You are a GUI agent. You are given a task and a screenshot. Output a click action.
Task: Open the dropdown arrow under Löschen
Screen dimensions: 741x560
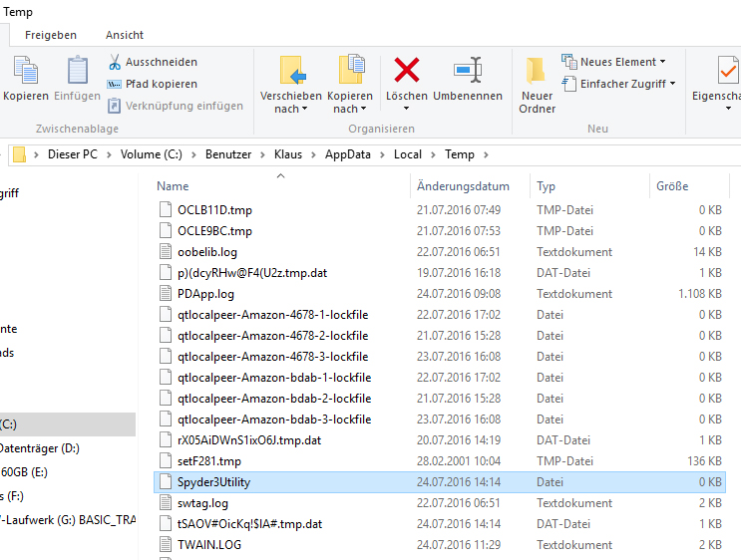pyautogui.click(x=407, y=109)
